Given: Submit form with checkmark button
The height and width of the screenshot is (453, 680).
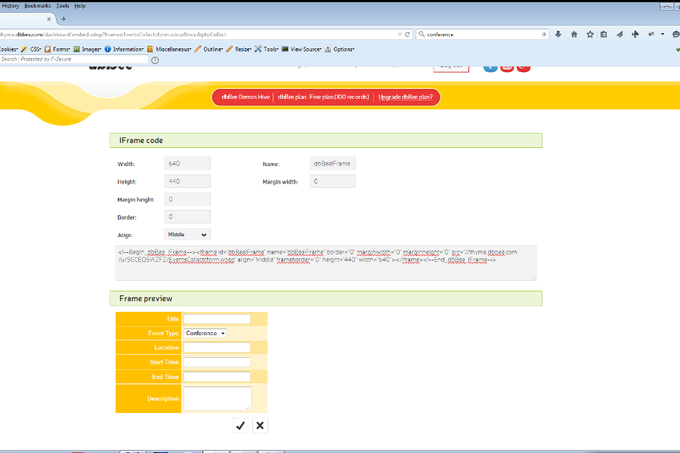Looking at the screenshot, I should (x=240, y=426).
